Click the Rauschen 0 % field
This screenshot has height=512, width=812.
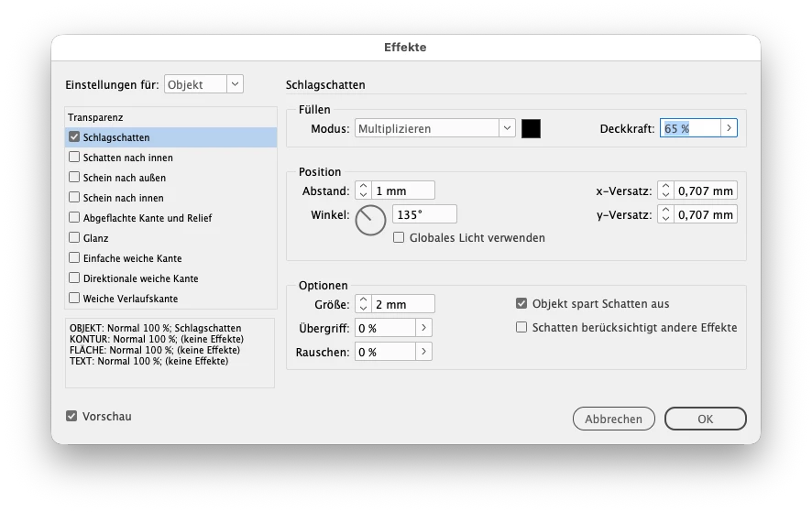[x=385, y=352]
